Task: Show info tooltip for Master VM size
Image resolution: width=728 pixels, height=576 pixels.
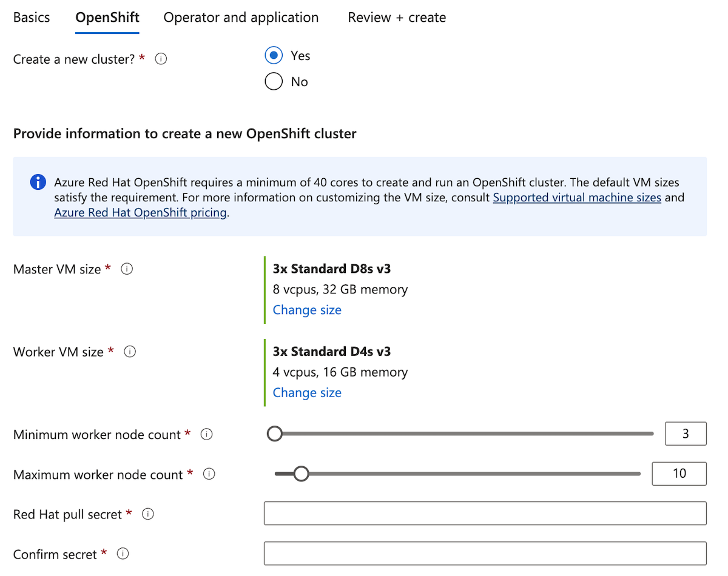Action: pyautogui.click(x=127, y=269)
